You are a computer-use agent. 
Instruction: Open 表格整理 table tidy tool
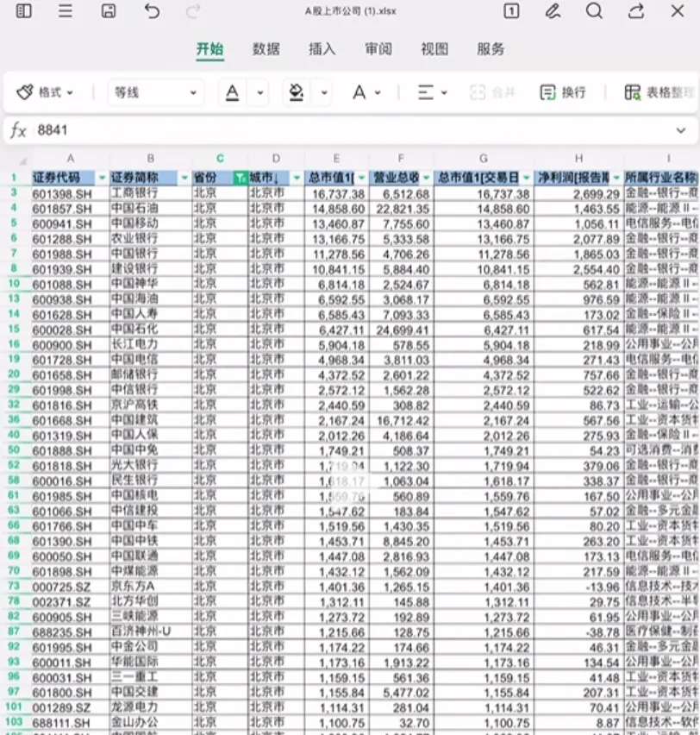coord(659,92)
